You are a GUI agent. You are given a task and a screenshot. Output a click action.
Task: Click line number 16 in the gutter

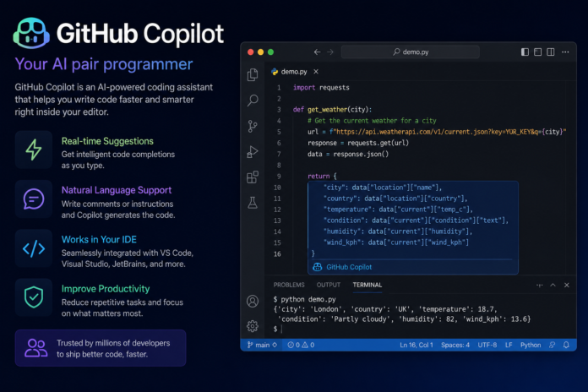277,254
